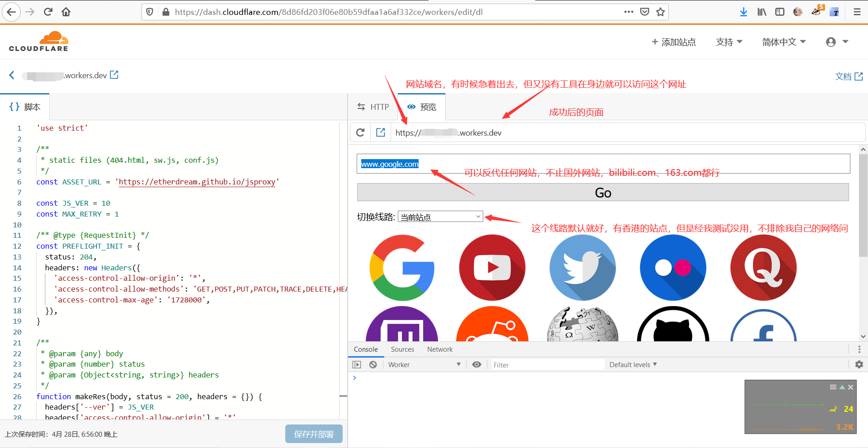The image size is (868, 448).
Task: Clear the console with ban icon
Action: [373, 364]
